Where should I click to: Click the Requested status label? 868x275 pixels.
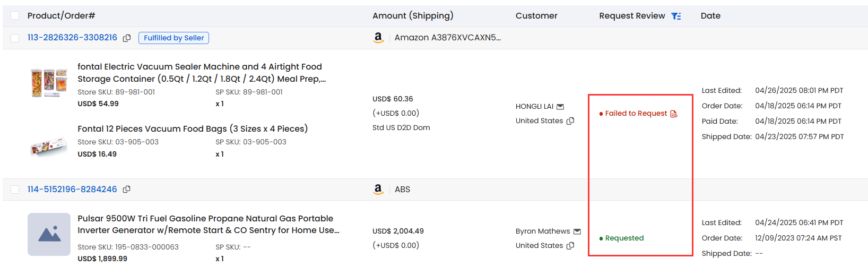coord(624,238)
